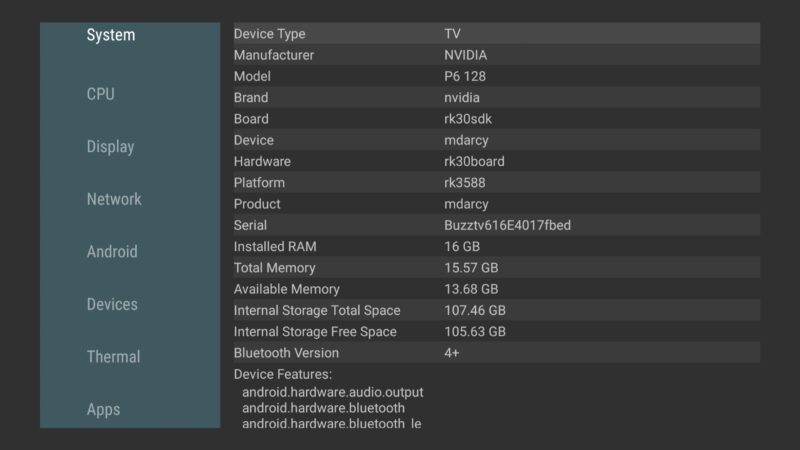Click the android.hardware.bluetooth_le feature entry
The width and height of the screenshot is (800, 450).
[x=332, y=424]
